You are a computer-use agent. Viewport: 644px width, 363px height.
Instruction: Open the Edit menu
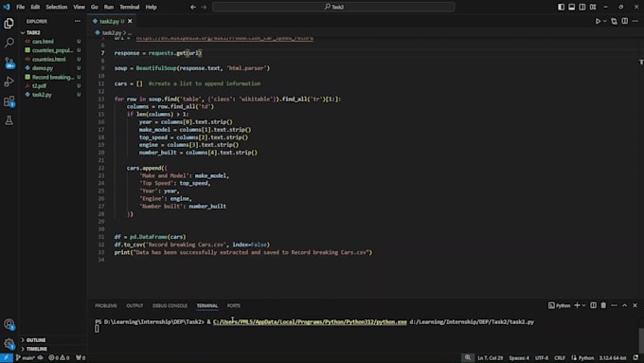point(35,7)
